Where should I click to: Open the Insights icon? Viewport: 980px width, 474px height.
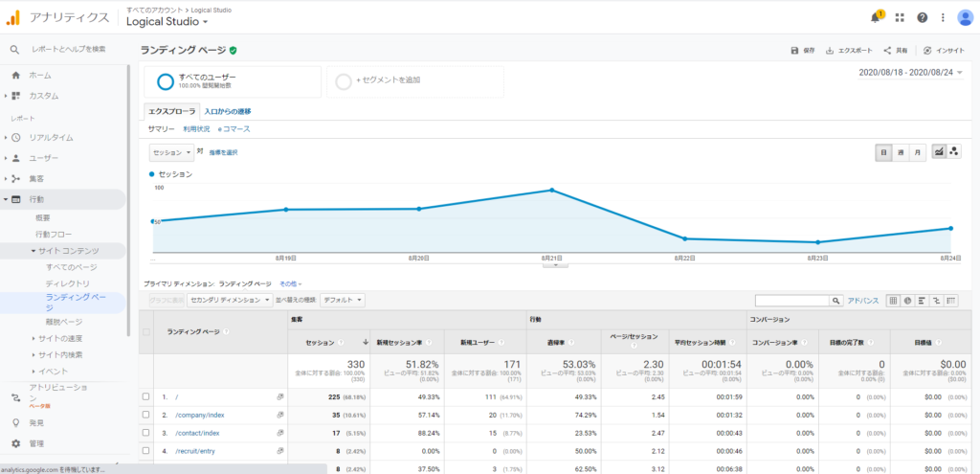coord(927,51)
